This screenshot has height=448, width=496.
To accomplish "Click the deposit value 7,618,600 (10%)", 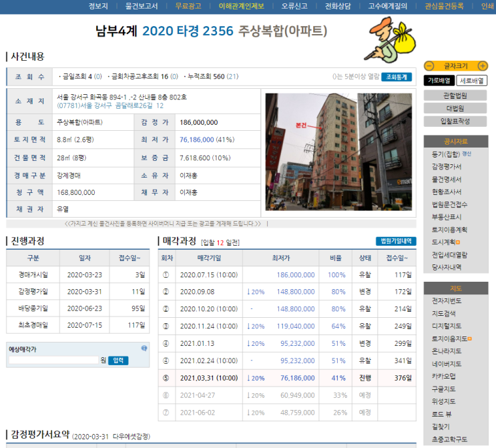I will click(205, 158).
